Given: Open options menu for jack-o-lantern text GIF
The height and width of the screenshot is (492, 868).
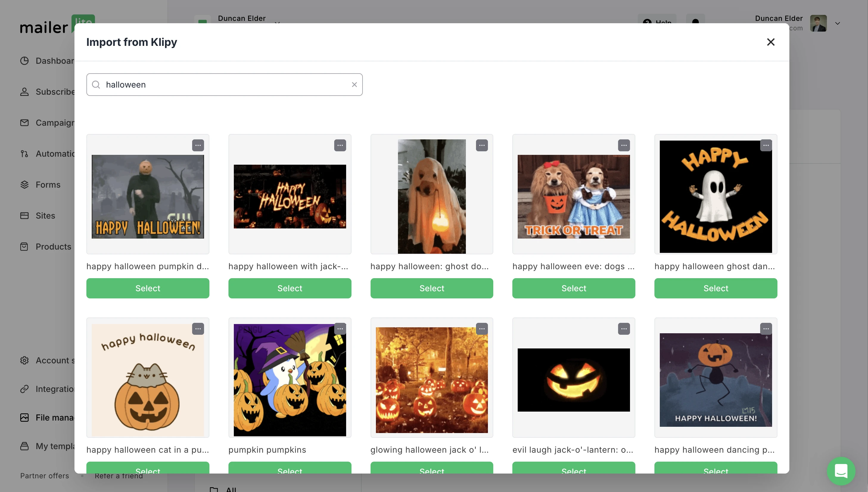Looking at the screenshot, I should pos(340,145).
